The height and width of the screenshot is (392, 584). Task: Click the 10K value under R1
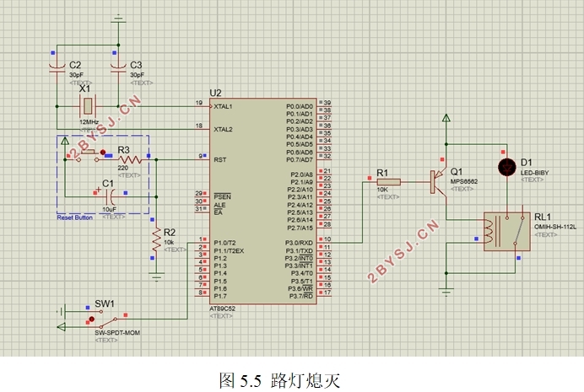382,190
